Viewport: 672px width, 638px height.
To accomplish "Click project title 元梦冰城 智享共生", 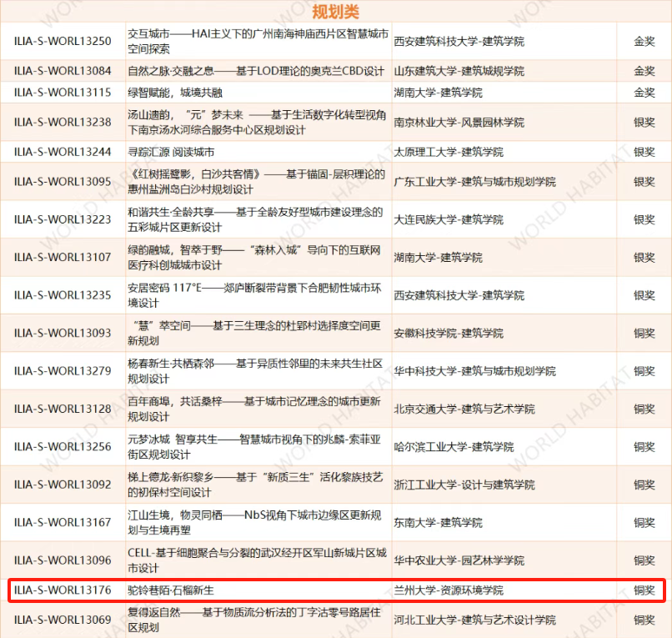I will pos(254,447).
